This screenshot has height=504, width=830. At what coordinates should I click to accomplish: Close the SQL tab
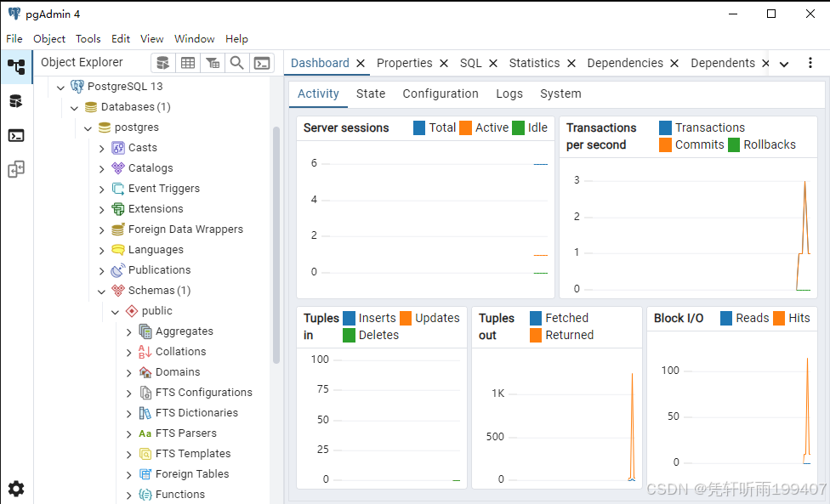(493, 64)
